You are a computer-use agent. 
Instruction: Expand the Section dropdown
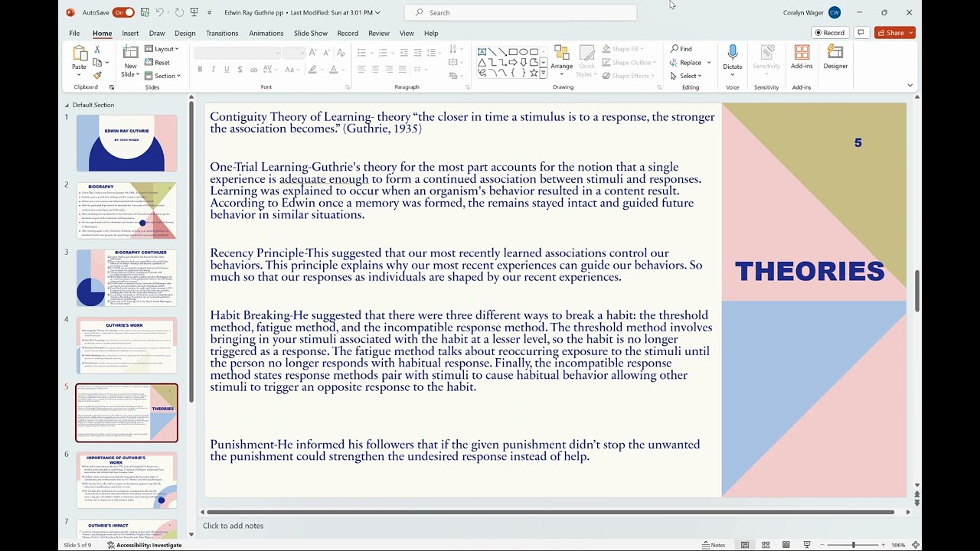click(x=162, y=76)
